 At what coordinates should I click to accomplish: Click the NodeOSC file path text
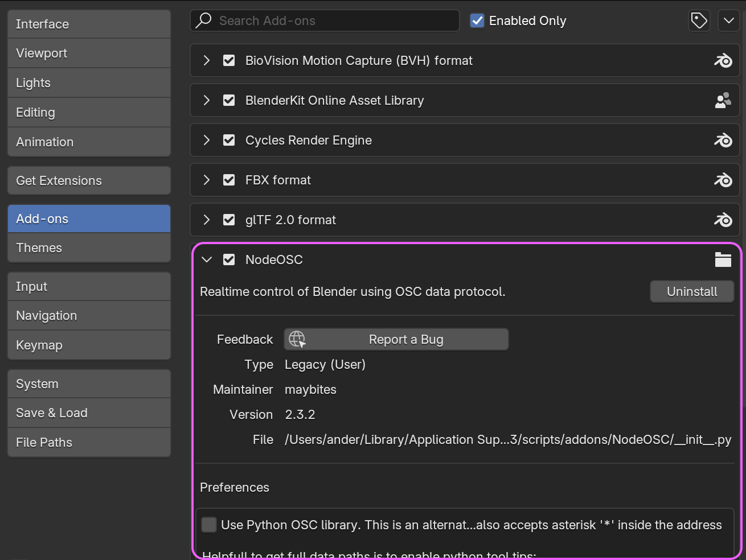(508, 439)
